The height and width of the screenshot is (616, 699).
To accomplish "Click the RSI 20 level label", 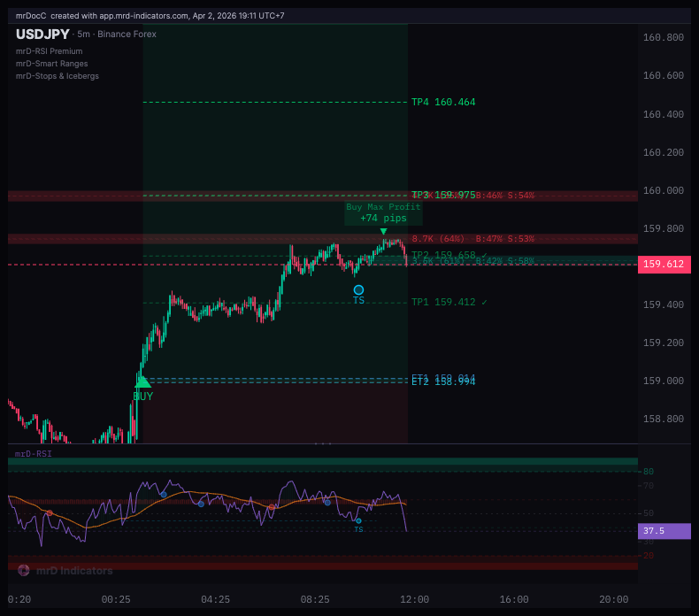I will [649, 555].
